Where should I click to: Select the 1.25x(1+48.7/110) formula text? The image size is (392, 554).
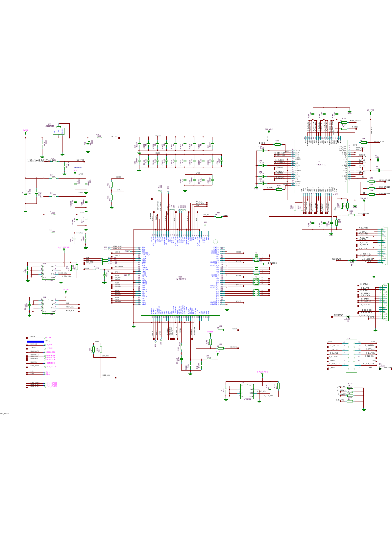[x=41, y=161]
